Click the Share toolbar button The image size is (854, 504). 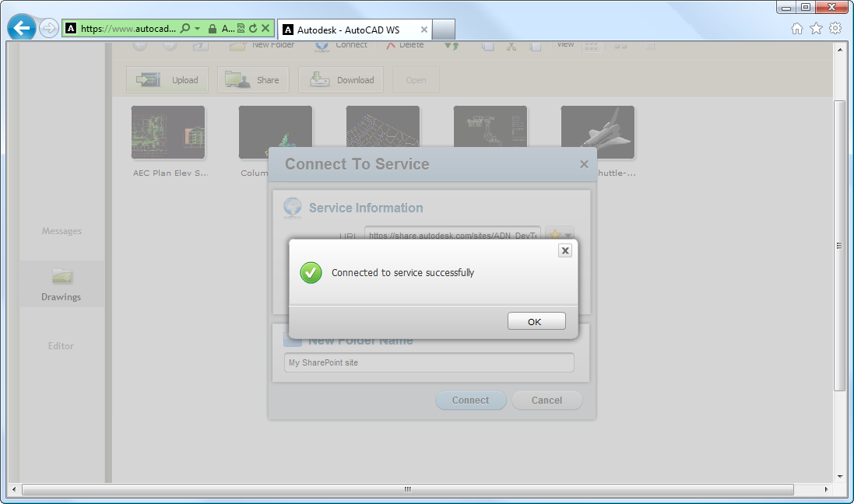[x=253, y=80]
